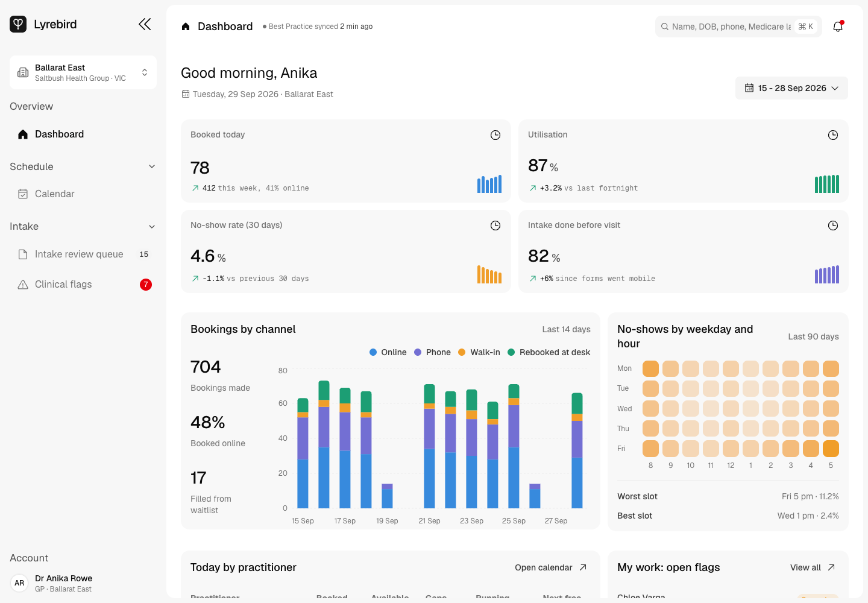This screenshot has height=603, width=868.
Task: Click the Utilisation green mini bar chart
Action: (x=827, y=184)
